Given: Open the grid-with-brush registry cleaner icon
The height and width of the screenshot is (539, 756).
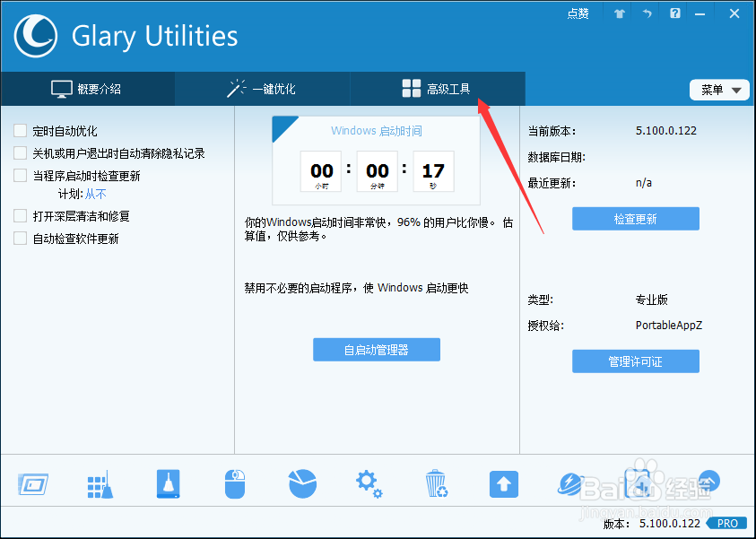Looking at the screenshot, I should [100, 483].
